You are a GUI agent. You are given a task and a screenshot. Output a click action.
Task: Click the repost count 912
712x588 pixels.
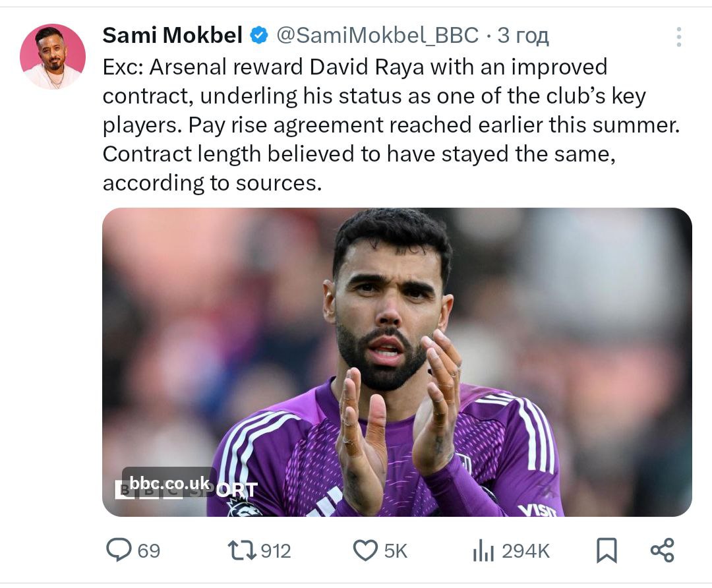(276, 551)
